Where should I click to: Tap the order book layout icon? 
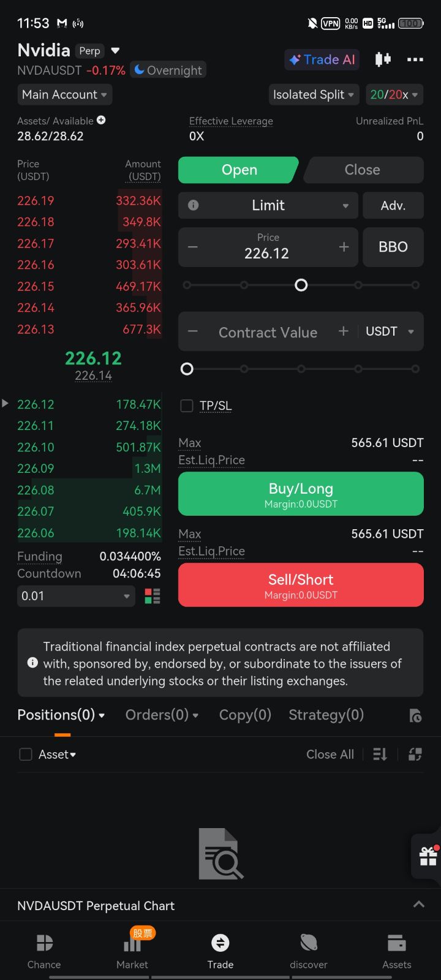153,596
